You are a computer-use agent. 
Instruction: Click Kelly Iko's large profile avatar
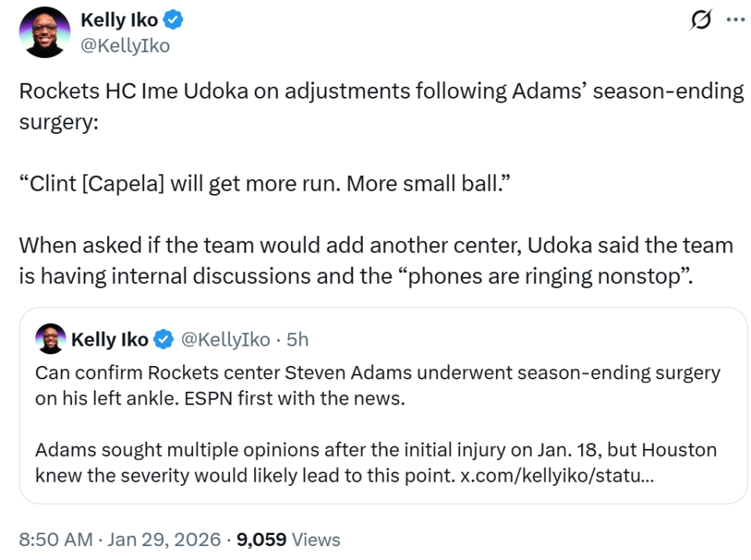pyautogui.click(x=47, y=33)
